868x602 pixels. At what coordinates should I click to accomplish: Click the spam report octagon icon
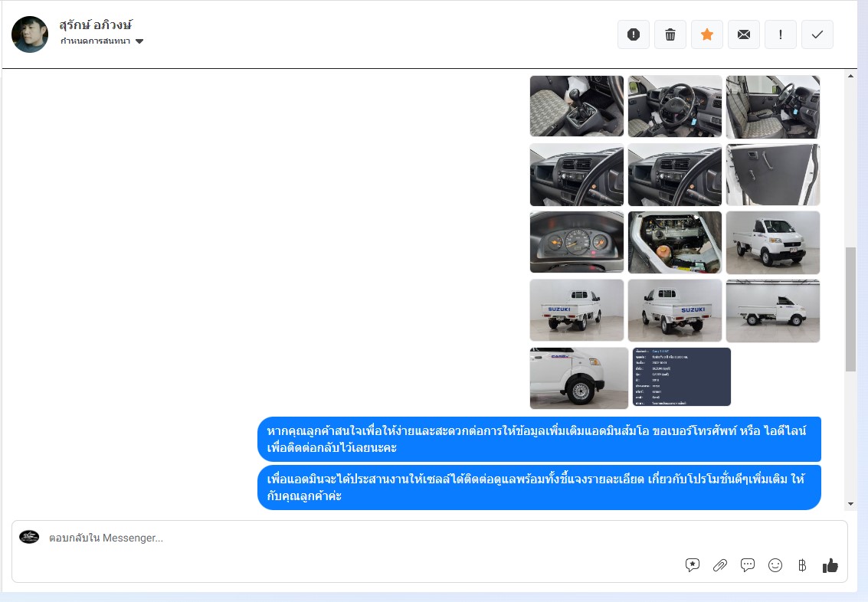pyautogui.click(x=634, y=34)
